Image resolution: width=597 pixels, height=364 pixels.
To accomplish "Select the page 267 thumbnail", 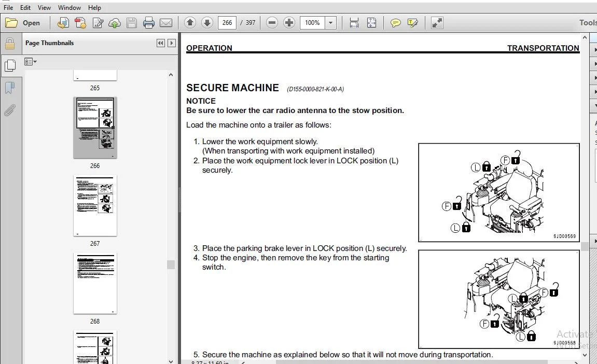I will [x=95, y=206].
